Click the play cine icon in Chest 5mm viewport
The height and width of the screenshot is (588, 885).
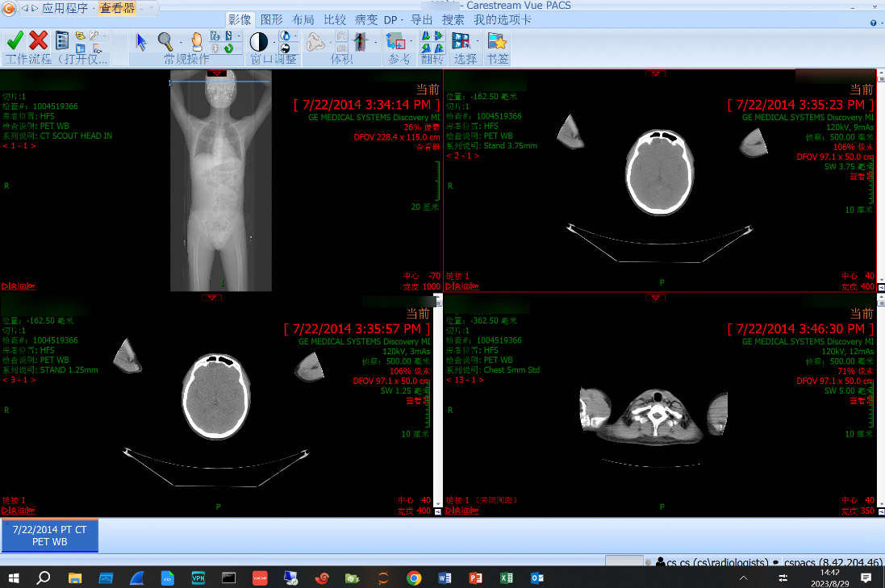[x=449, y=511]
